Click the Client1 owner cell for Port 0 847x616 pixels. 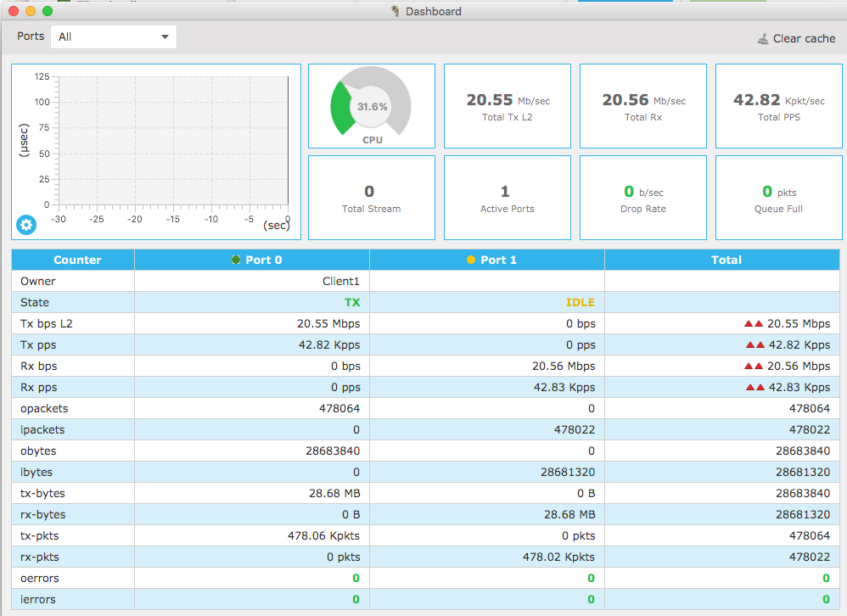(341, 282)
